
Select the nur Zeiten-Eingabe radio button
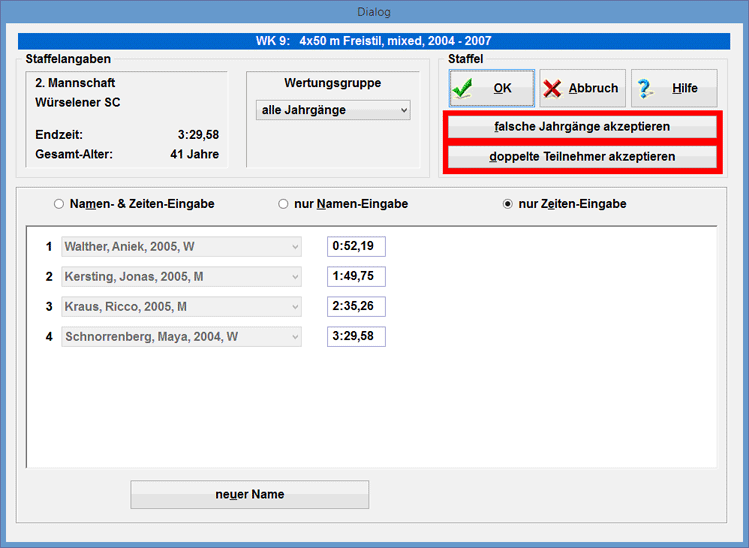coord(508,204)
